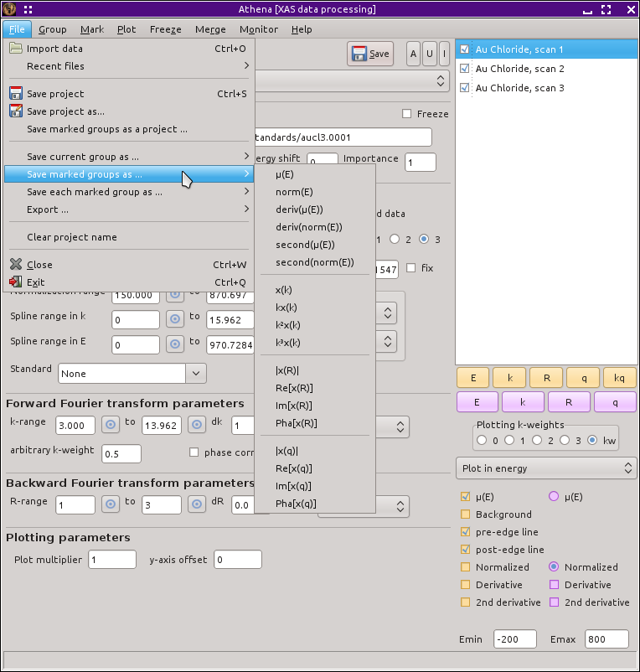Click the Emin input field
The image size is (640, 672).
(x=515, y=639)
